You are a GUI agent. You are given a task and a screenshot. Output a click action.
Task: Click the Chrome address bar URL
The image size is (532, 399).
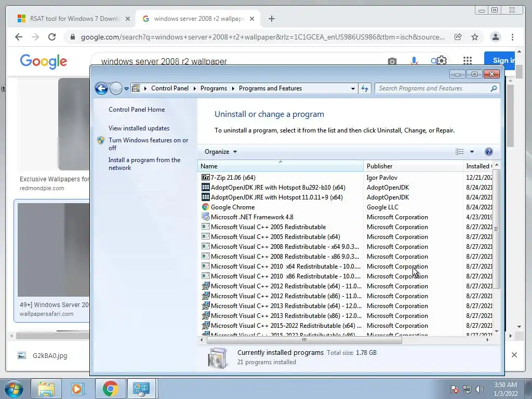tap(262, 37)
